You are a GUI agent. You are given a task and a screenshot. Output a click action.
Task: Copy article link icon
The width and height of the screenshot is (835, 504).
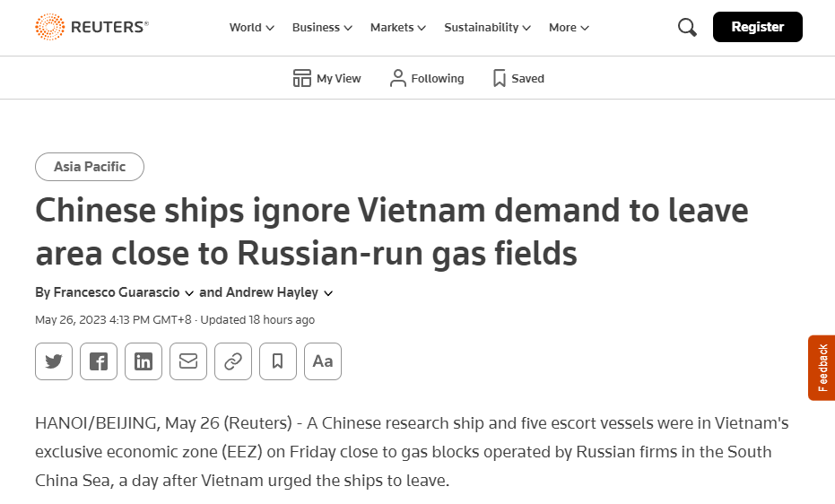coord(233,361)
